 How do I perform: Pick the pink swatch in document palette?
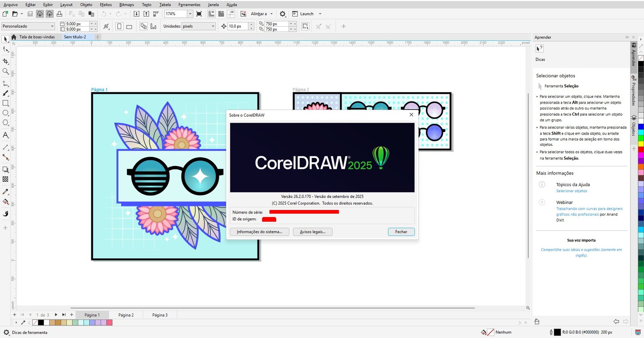109,322
